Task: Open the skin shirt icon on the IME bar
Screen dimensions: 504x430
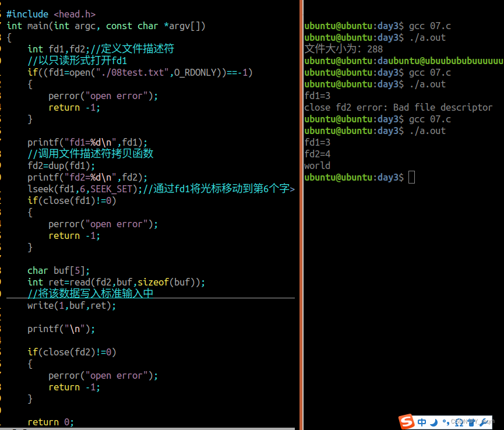Action: tap(471, 422)
